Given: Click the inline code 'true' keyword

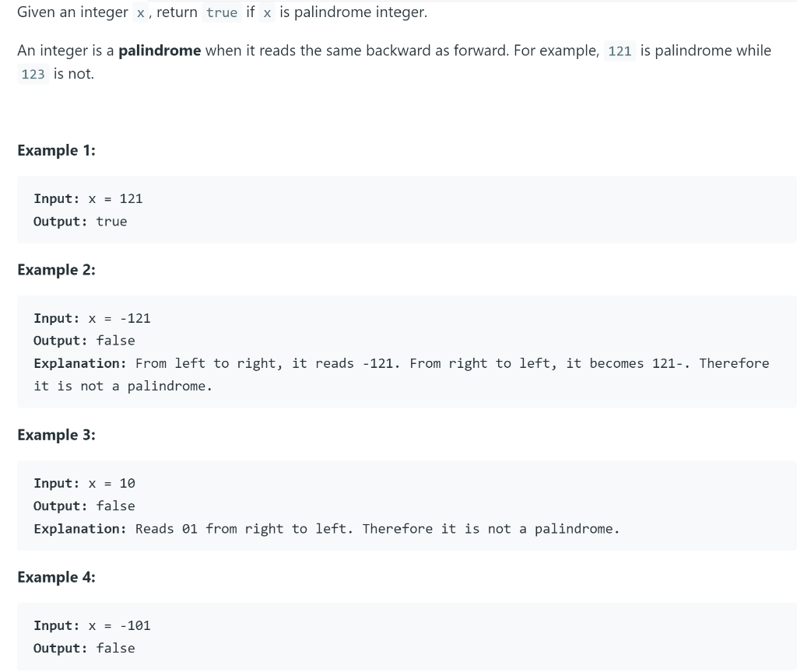Looking at the screenshot, I should pyautogui.click(x=222, y=12).
